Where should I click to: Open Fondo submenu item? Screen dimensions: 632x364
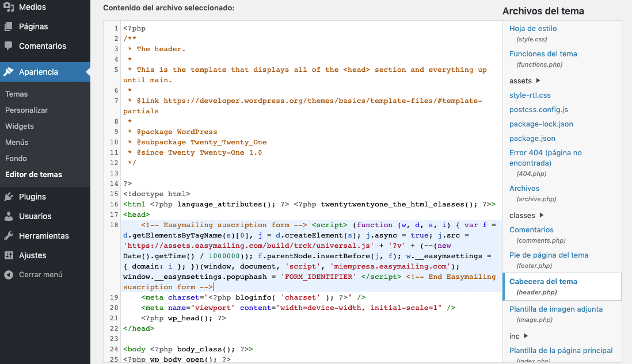(x=16, y=158)
